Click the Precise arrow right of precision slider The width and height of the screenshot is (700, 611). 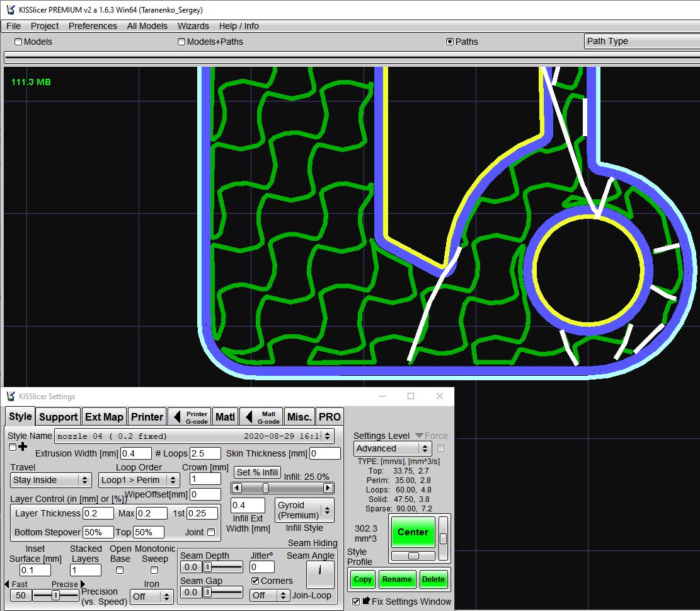(x=83, y=585)
